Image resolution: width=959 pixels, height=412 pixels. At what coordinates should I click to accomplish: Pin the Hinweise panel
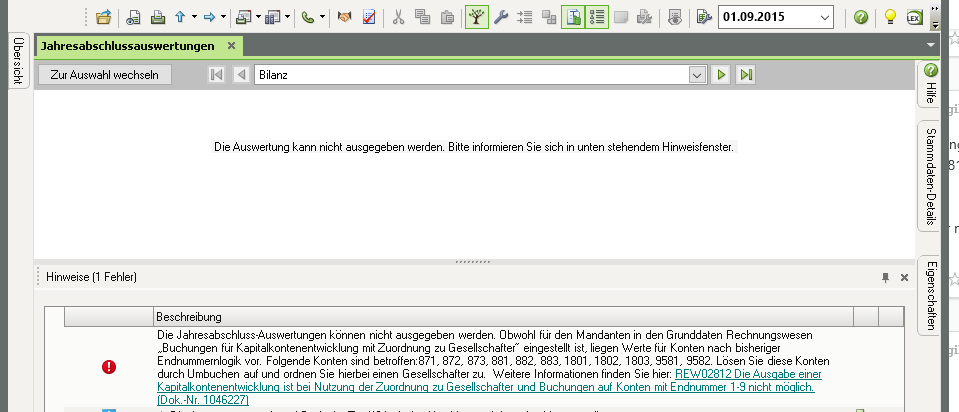(885, 278)
